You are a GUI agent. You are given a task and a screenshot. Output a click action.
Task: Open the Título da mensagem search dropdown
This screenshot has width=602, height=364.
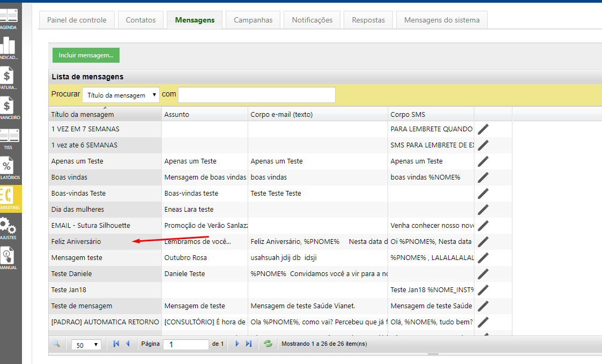tap(121, 95)
